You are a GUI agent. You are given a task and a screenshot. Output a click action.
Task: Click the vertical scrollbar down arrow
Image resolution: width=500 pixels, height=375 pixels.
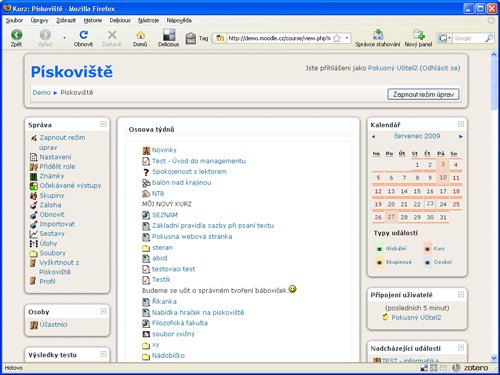(494, 358)
